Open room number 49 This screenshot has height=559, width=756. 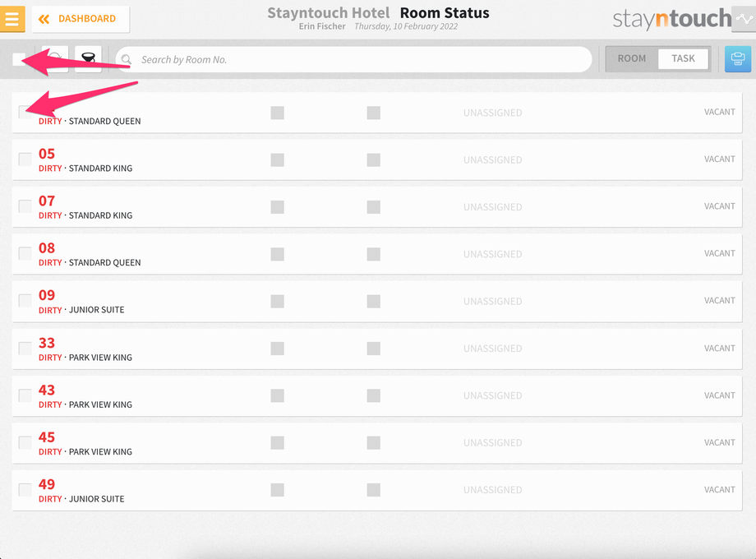click(x=47, y=484)
